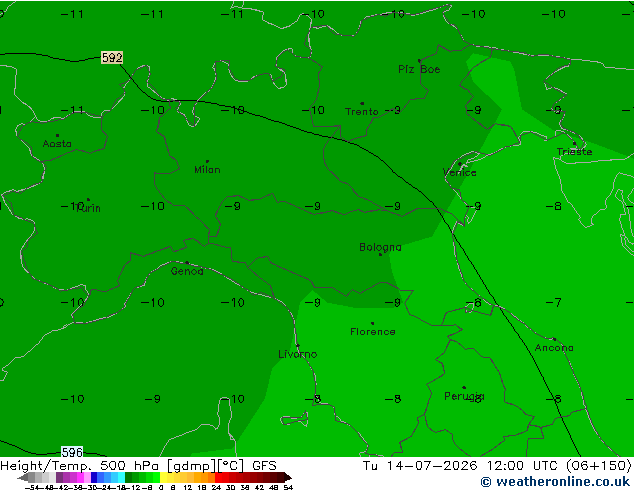This screenshot has height=490, width=634.
Task: Click the -6 temperature value near the coast
Action: [474, 302]
